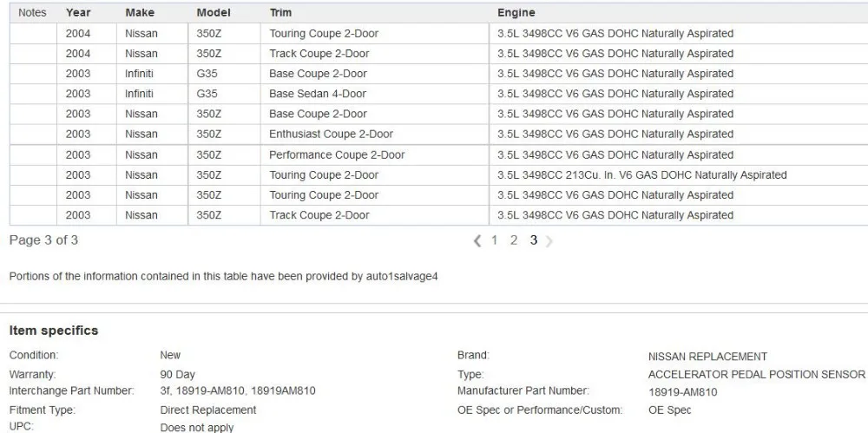Click the NISSAN REPLACEMENT brand value

(707, 357)
